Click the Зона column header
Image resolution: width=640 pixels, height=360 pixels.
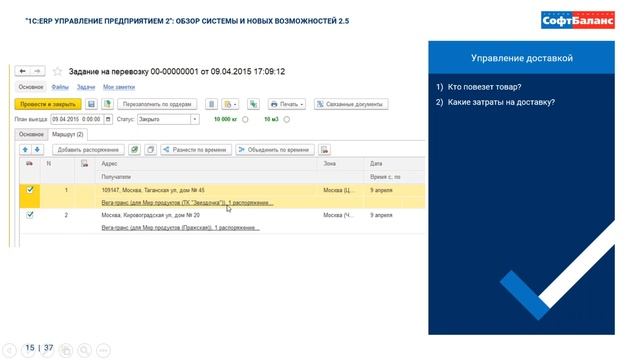click(x=329, y=163)
